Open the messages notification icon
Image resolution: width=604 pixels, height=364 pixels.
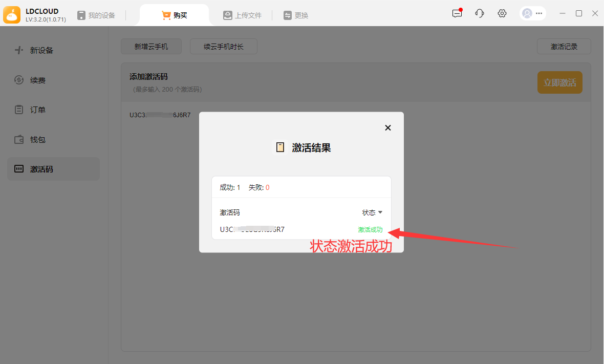point(457,14)
